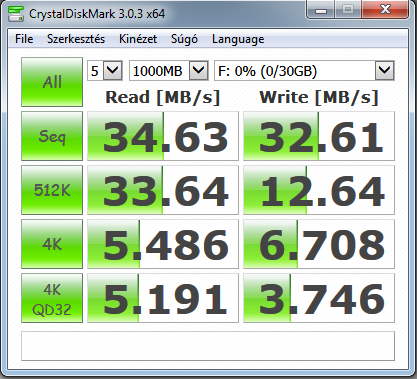Click the CrystalDiskMark app icon in title bar
Screen dimensions: 417x379
pyautogui.click(x=15, y=13)
